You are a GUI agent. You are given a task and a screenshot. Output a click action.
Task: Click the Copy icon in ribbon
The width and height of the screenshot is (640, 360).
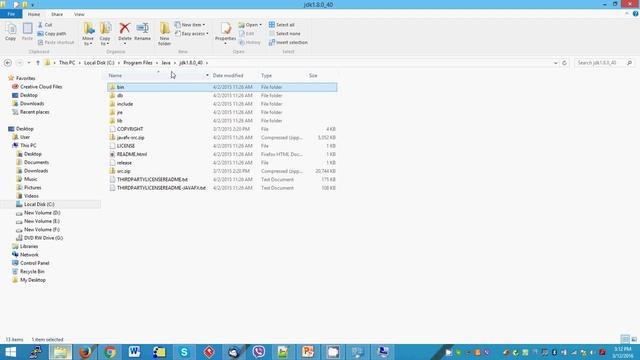pos(11,32)
